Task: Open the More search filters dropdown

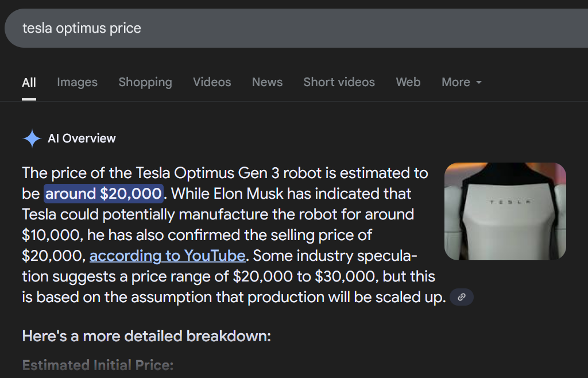Action: click(461, 82)
